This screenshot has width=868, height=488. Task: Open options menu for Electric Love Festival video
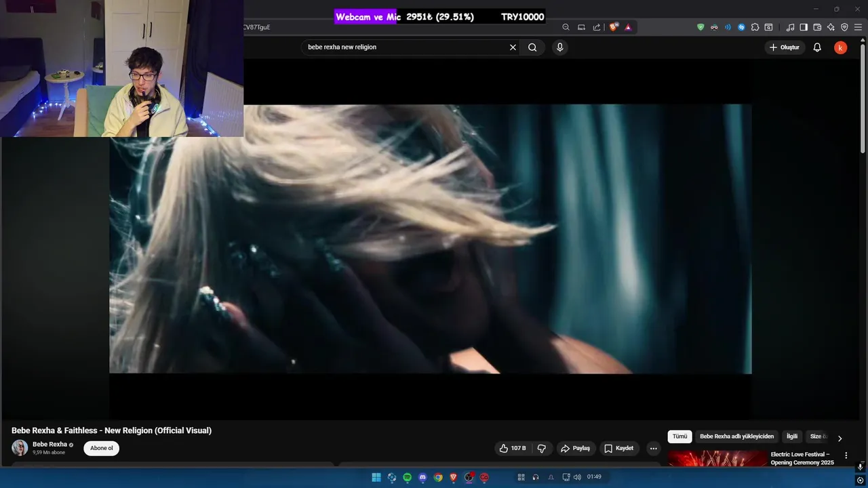point(846,455)
